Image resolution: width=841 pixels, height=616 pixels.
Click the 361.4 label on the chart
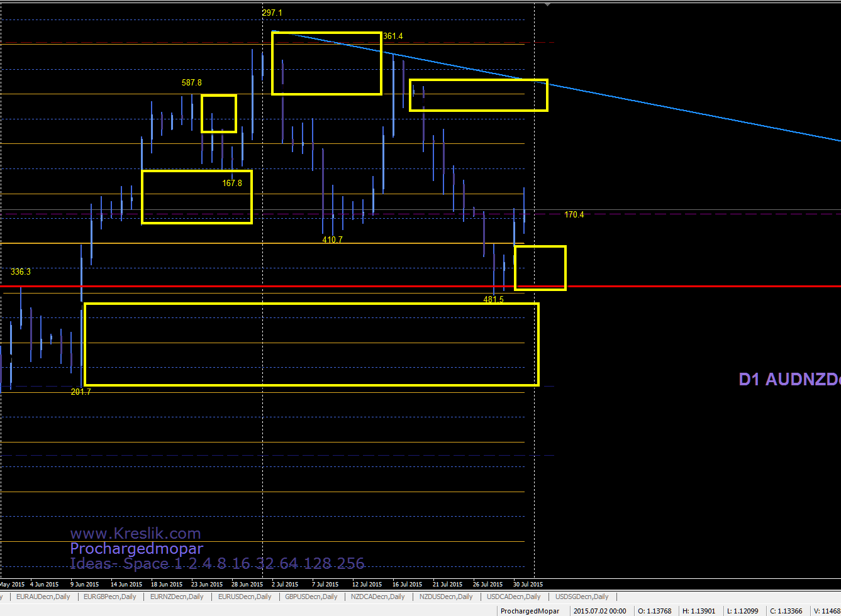[x=393, y=36]
